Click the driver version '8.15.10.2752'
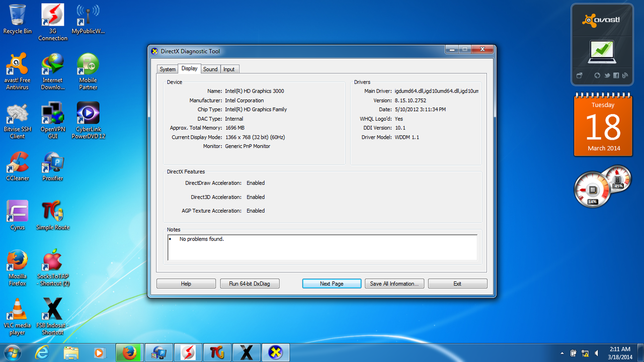 [x=411, y=101]
